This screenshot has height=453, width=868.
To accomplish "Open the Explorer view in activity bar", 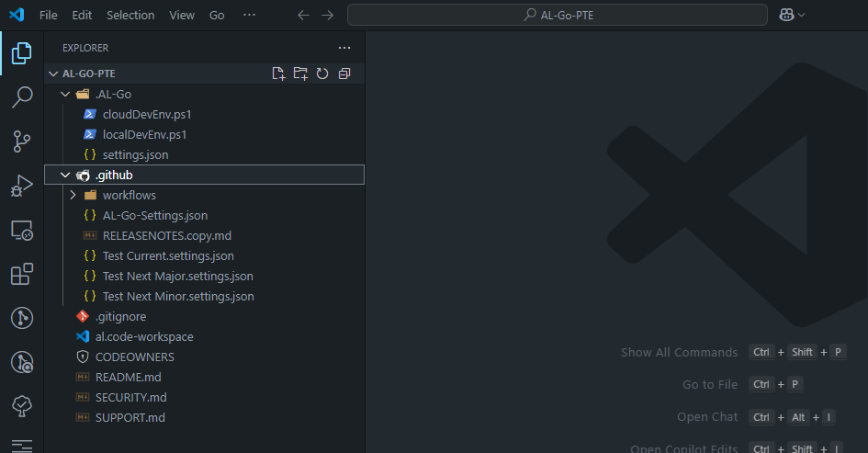I will pos(22,53).
